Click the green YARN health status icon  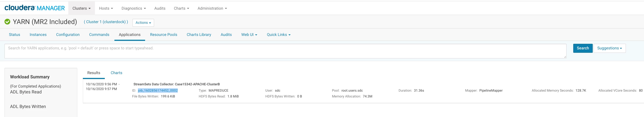pos(7,22)
